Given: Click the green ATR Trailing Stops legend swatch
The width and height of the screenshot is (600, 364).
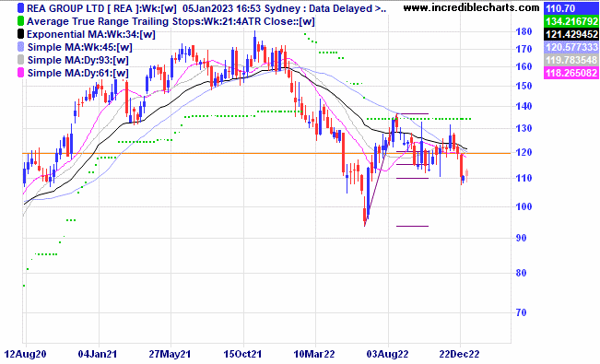Looking at the screenshot, I should pos(20,21).
